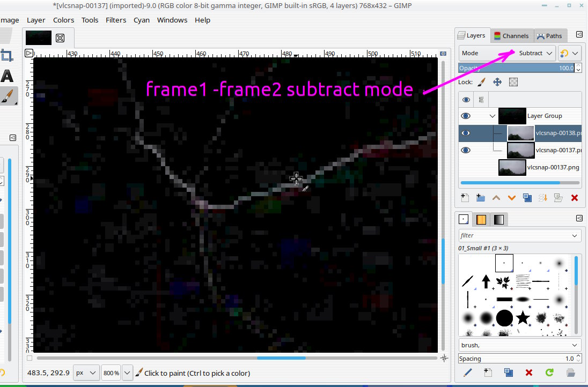Merge down layer button

pos(542,198)
